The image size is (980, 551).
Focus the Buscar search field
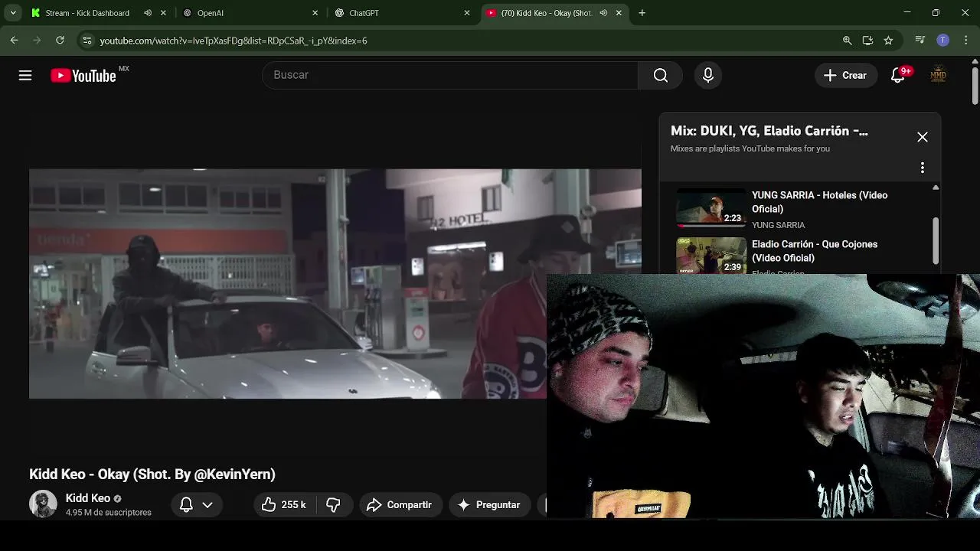pos(450,75)
